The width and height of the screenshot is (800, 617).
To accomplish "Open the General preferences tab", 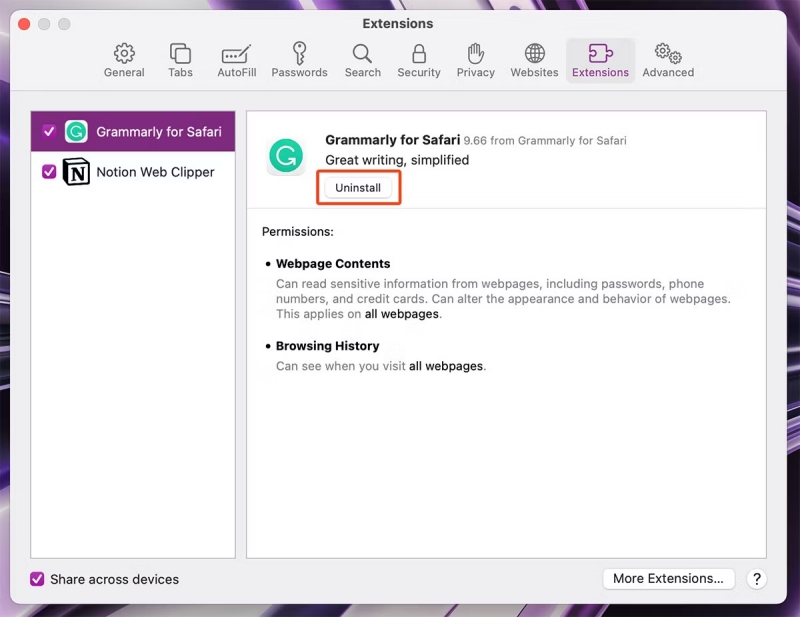I will click(x=124, y=61).
